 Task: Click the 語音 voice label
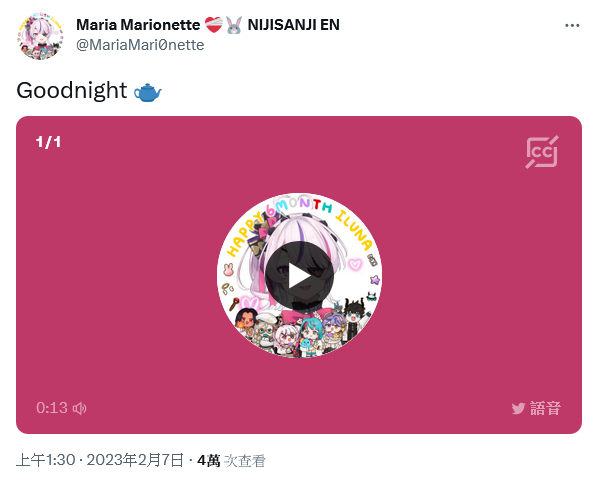pos(545,408)
